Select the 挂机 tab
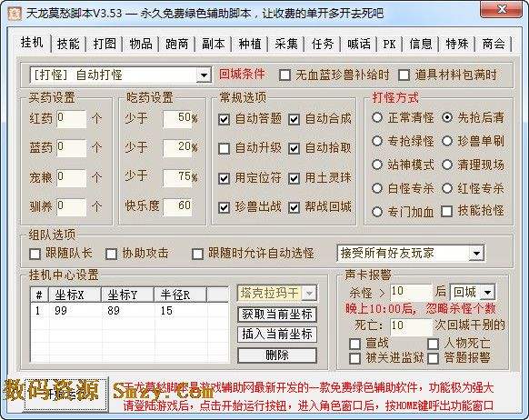This screenshot has width=529, height=420. tap(32, 43)
